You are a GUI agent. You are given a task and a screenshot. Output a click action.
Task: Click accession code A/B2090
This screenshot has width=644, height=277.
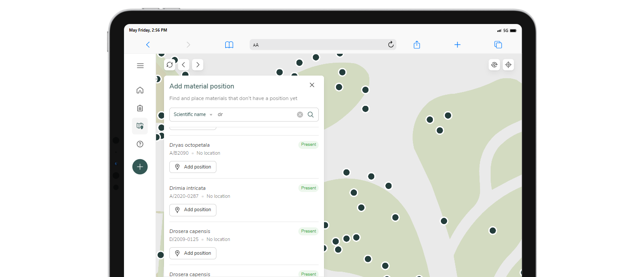179,153
